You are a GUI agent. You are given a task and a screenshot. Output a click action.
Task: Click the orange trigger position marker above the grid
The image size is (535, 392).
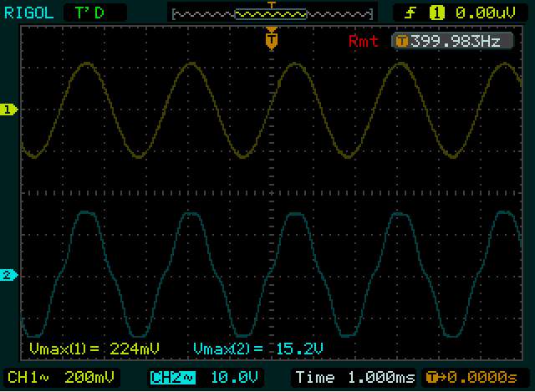tap(270, 38)
